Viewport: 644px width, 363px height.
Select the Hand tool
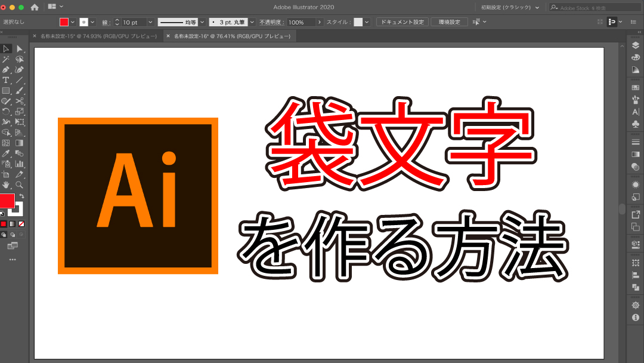[x=6, y=185]
